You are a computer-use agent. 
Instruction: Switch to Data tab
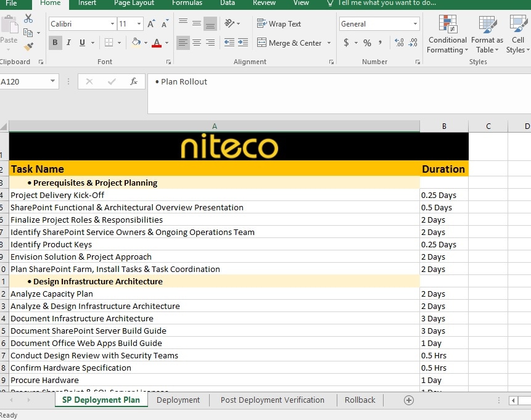pos(228,3)
